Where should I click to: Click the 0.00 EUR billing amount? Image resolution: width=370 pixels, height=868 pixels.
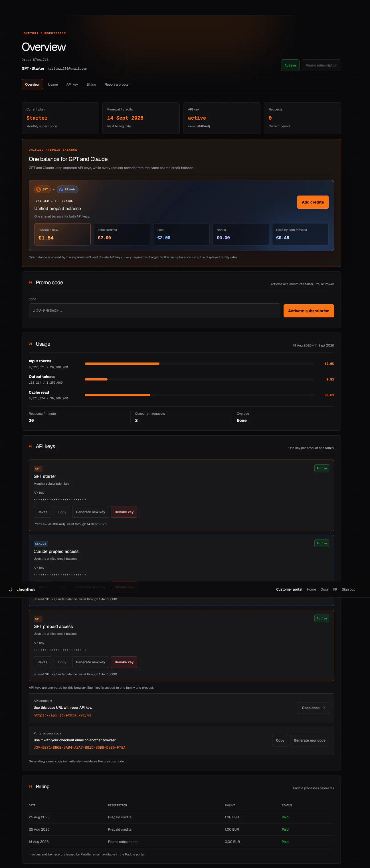click(232, 842)
